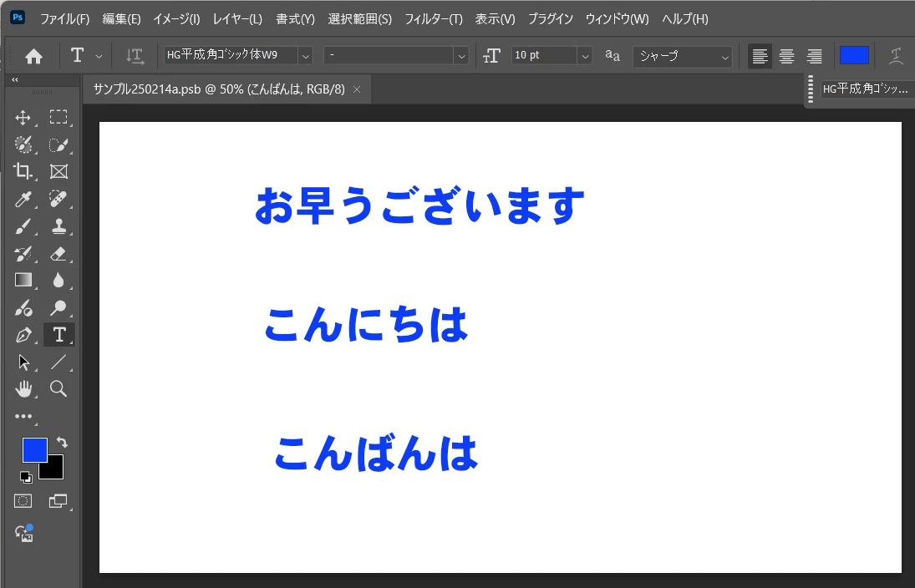Open the 書式(Y) menu

(x=295, y=19)
